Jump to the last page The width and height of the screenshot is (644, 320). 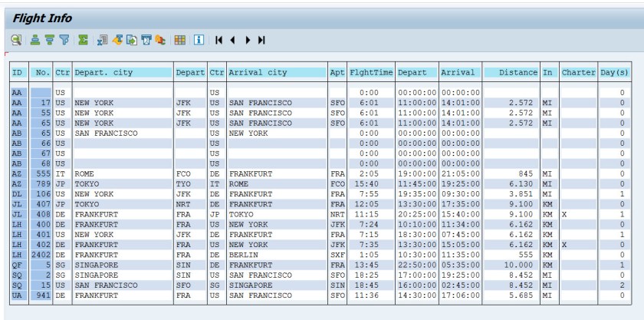coord(261,40)
